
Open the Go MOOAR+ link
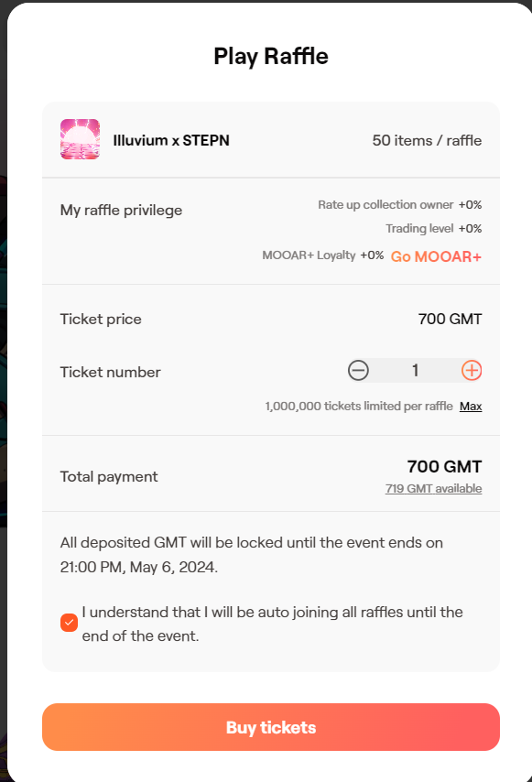tap(436, 256)
